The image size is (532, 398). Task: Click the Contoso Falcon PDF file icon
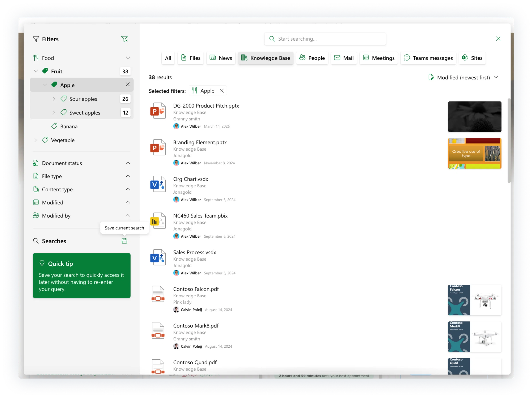[158, 294]
